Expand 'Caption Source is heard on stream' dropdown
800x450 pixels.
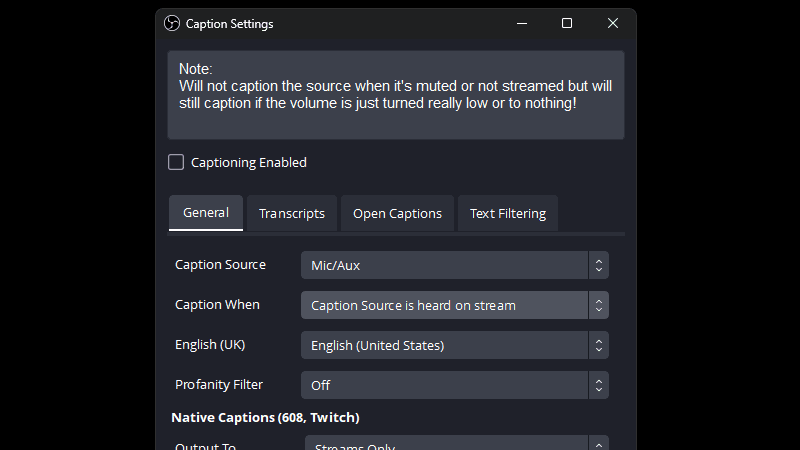tap(445, 305)
